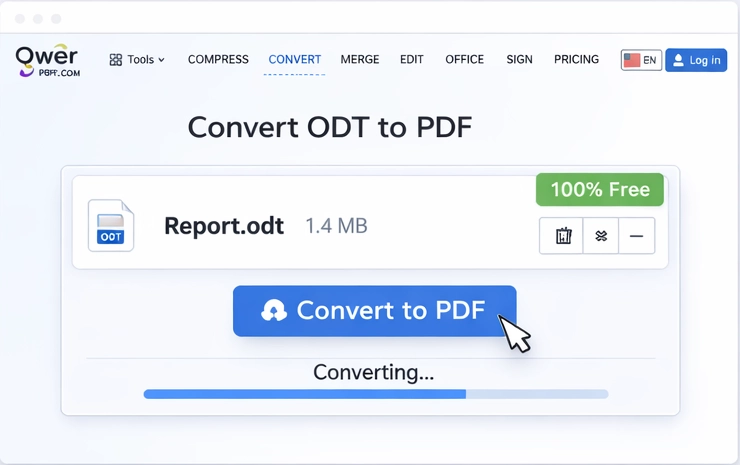Image resolution: width=740 pixels, height=465 pixels.
Task: Click the Tools grid icon
Action: 116,59
